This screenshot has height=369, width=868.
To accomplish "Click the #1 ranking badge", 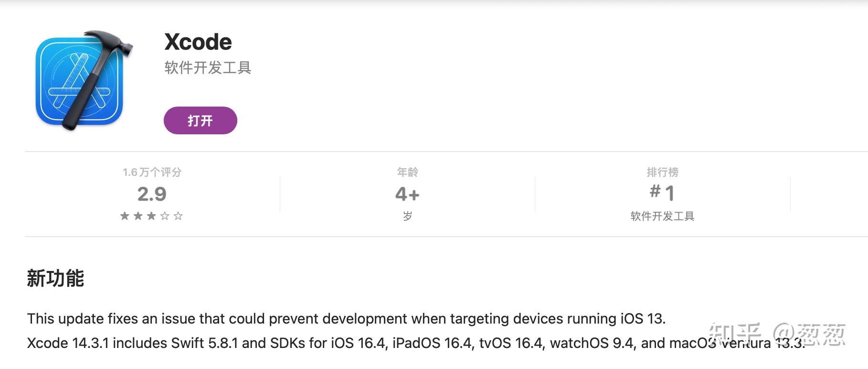I will (x=662, y=194).
